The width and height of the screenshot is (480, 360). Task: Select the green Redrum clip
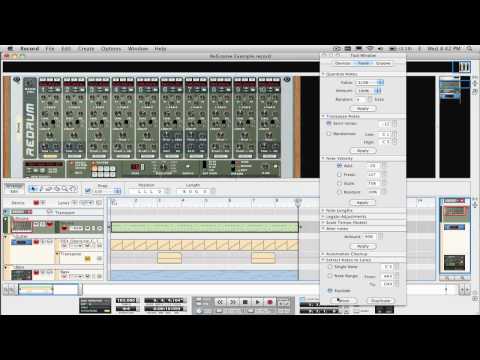click(204, 227)
